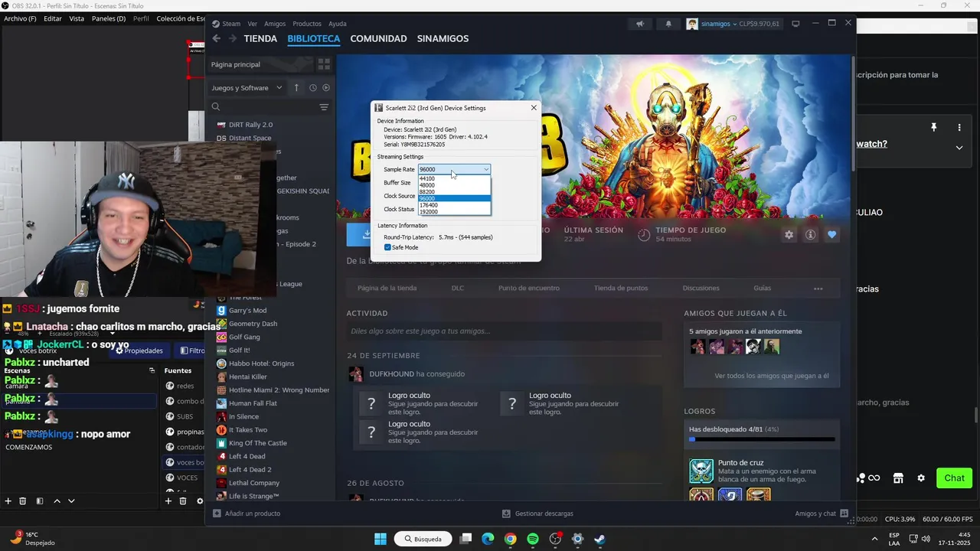Viewport: 980px width, 551px height.
Task: Remove selected scene trash icon in OBS
Action: point(23,501)
